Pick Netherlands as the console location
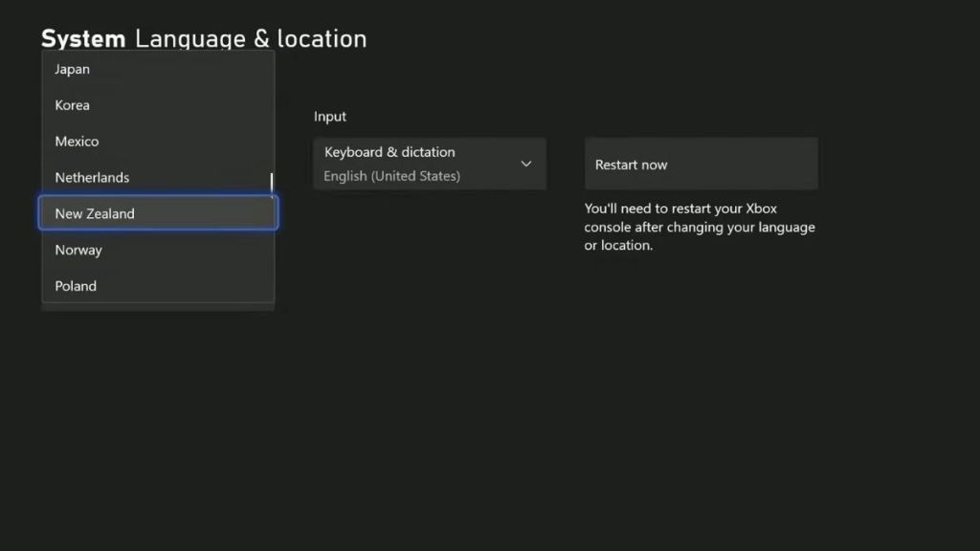The width and height of the screenshot is (980, 551). coord(92,177)
